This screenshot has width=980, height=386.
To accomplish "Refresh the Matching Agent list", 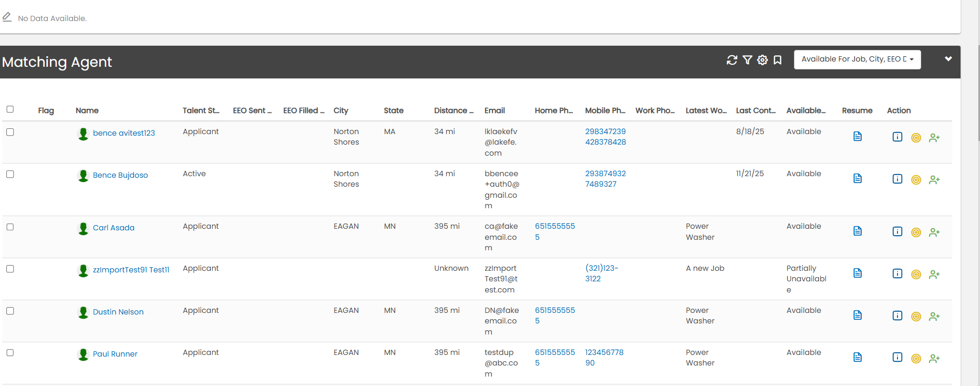I will [x=732, y=60].
